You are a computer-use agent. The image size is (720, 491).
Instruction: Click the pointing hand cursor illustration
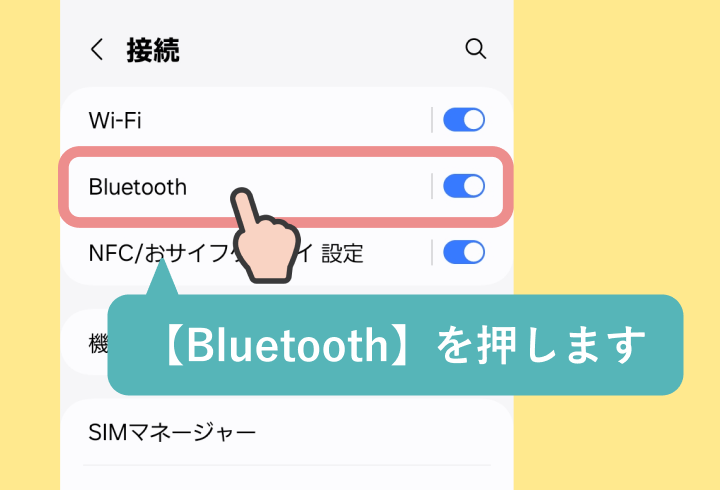[x=265, y=235]
